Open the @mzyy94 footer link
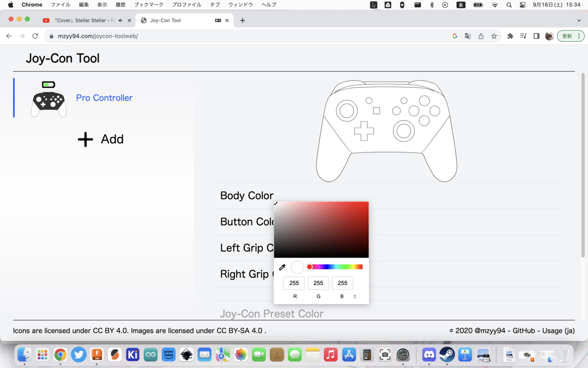Image resolution: width=588 pixels, height=368 pixels. (x=490, y=331)
